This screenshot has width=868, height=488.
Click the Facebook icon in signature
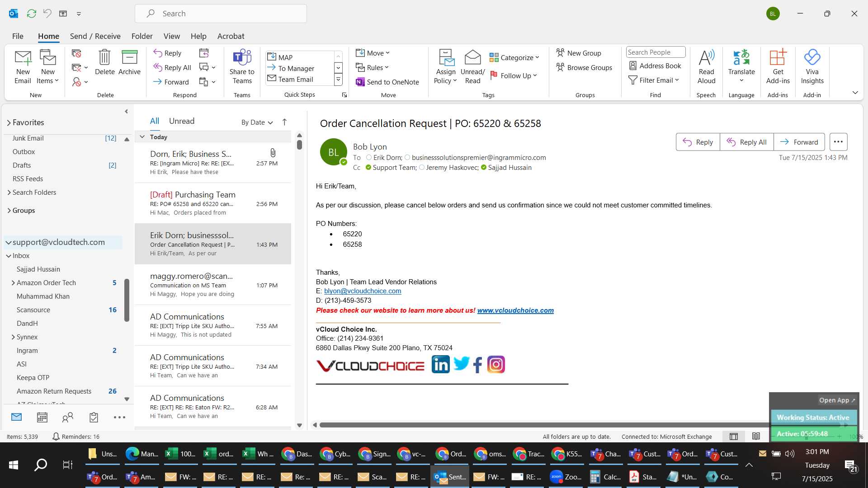point(478,365)
